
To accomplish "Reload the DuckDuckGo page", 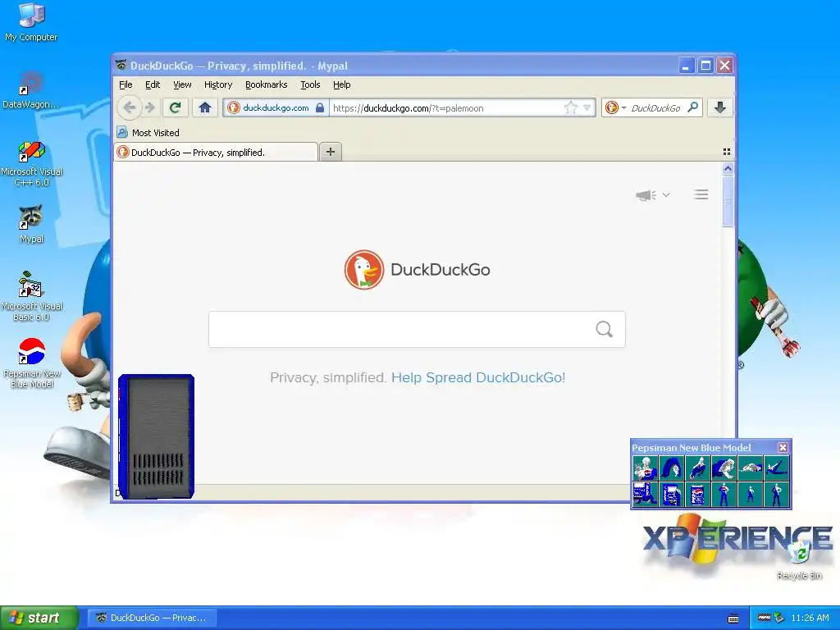I will coord(175,107).
